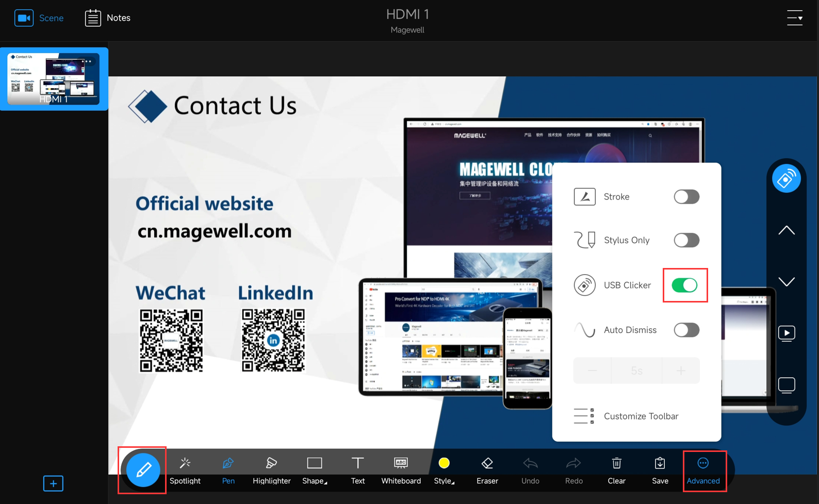Click the Stylus Only icon
This screenshot has width=819, height=504.
(x=585, y=240)
